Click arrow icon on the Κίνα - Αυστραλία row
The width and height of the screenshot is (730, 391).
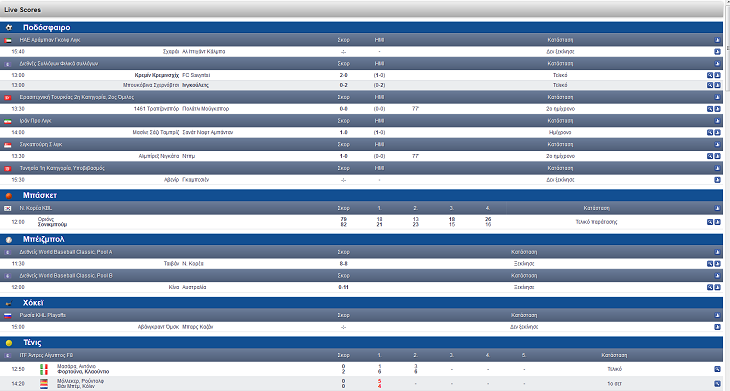[717, 287]
